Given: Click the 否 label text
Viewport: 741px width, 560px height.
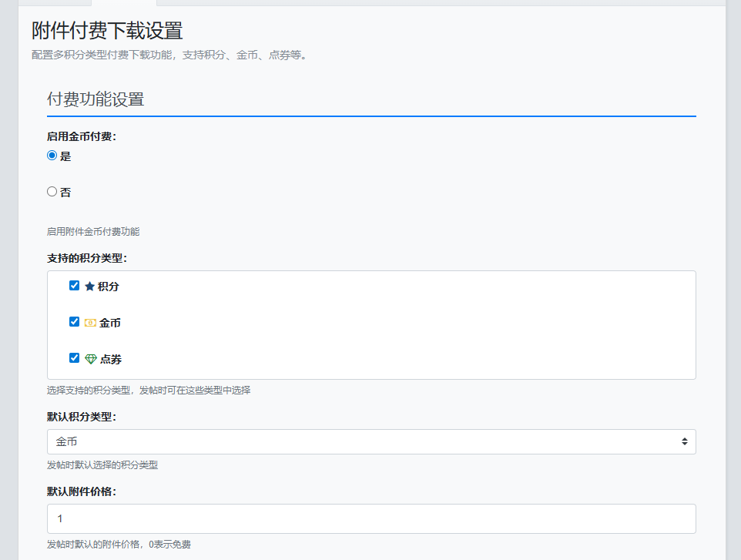Looking at the screenshot, I should click(x=65, y=193).
